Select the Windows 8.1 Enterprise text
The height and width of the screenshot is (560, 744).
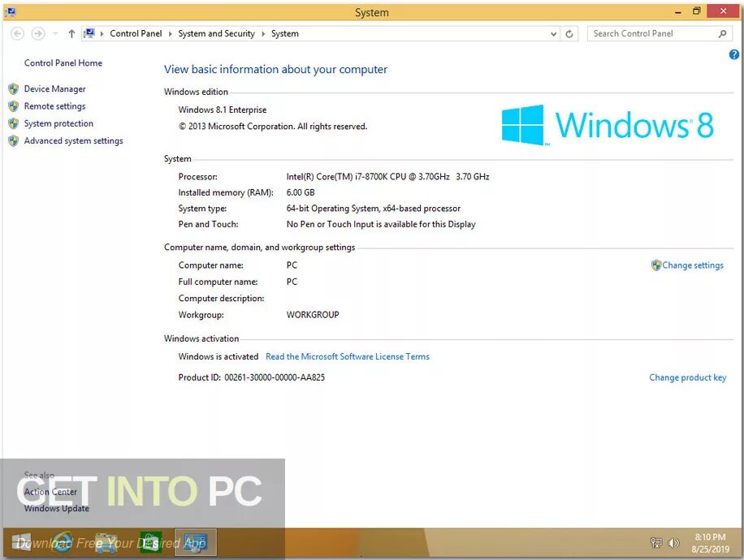pyautogui.click(x=223, y=110)
